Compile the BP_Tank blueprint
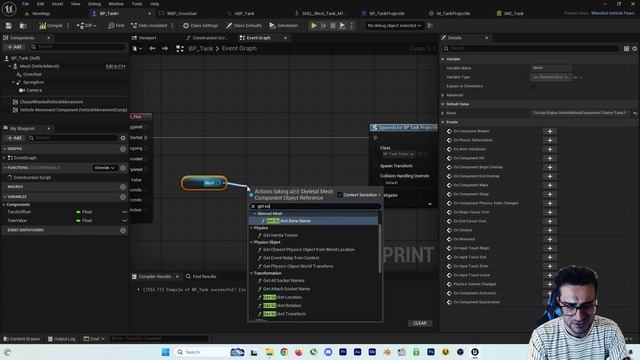640x360 pixels. pos(51,26)
